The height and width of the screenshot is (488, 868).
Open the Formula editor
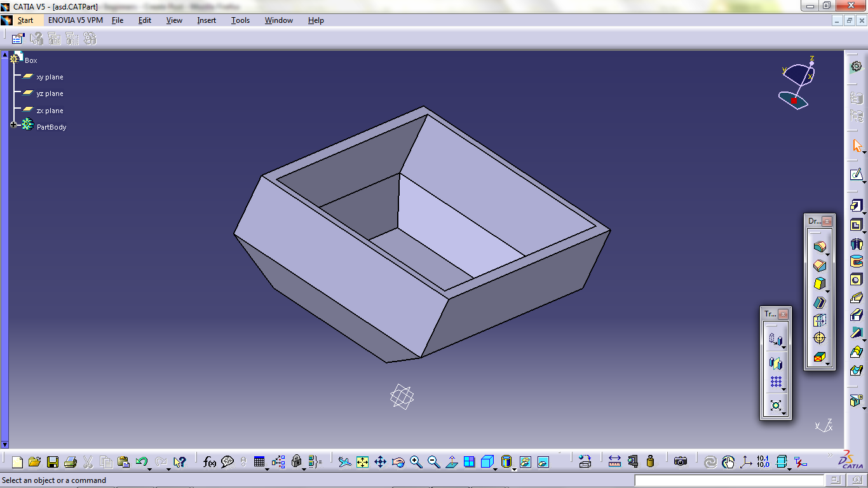[210, 462]
